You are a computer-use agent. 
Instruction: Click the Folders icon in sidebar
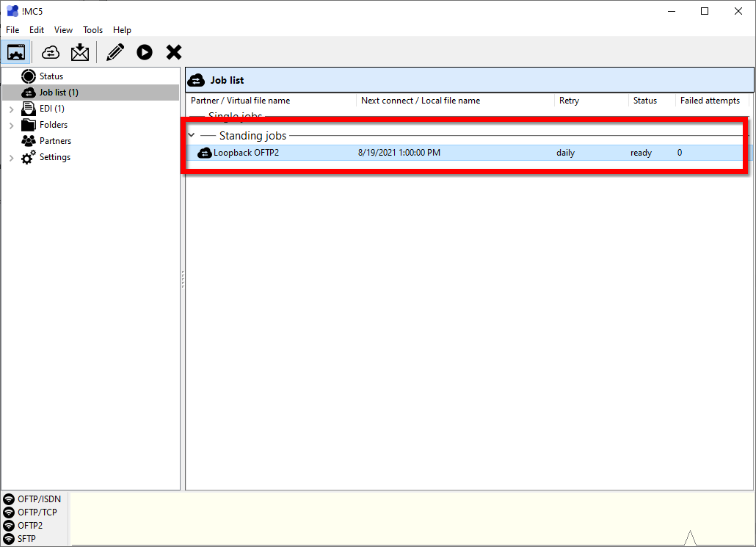pos(29,125)
